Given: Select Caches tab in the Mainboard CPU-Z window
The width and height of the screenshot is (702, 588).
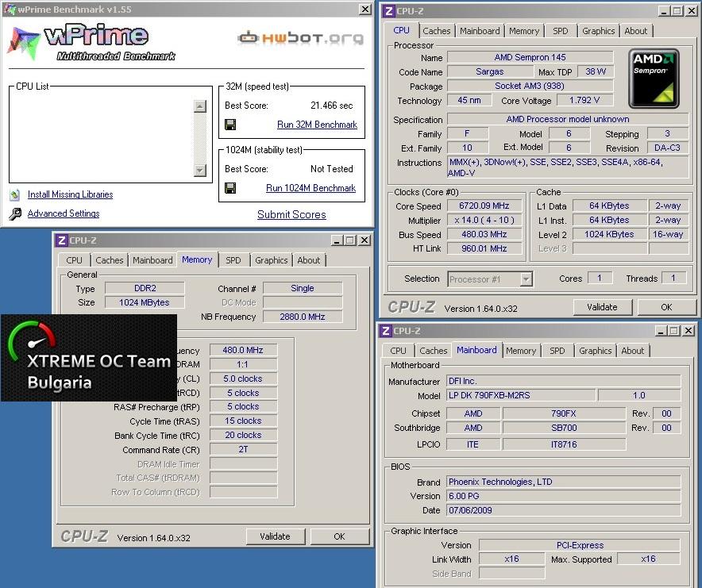Looking at the screenshot, I should tap(434, 351).
